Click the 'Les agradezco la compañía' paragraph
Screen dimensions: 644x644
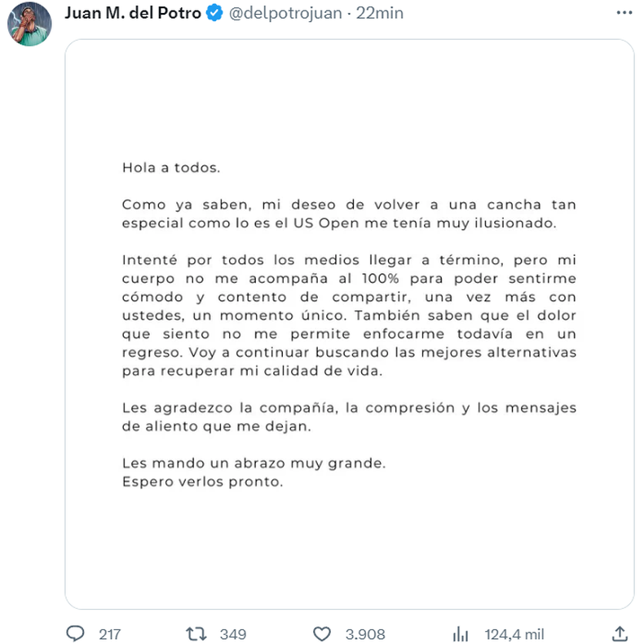348,417
